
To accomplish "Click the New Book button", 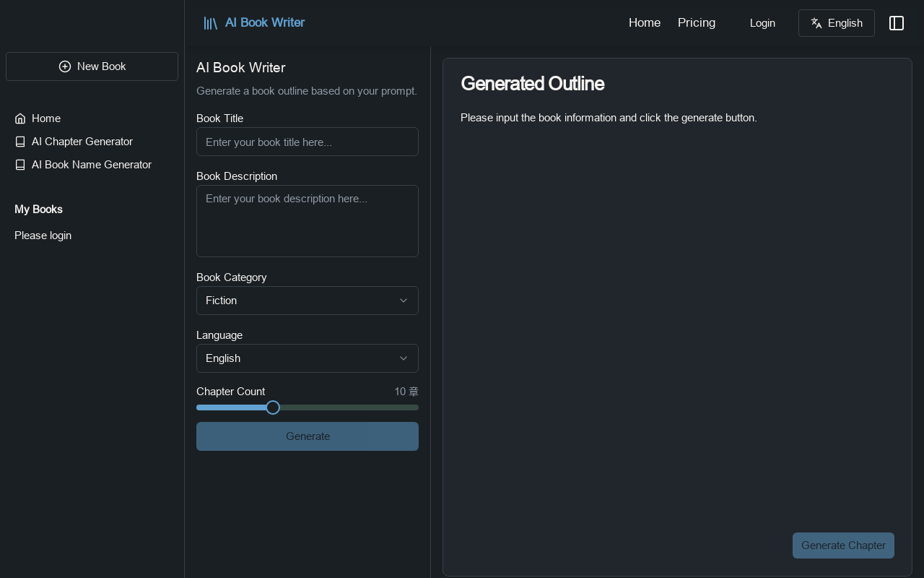I will tap(92, 66).
